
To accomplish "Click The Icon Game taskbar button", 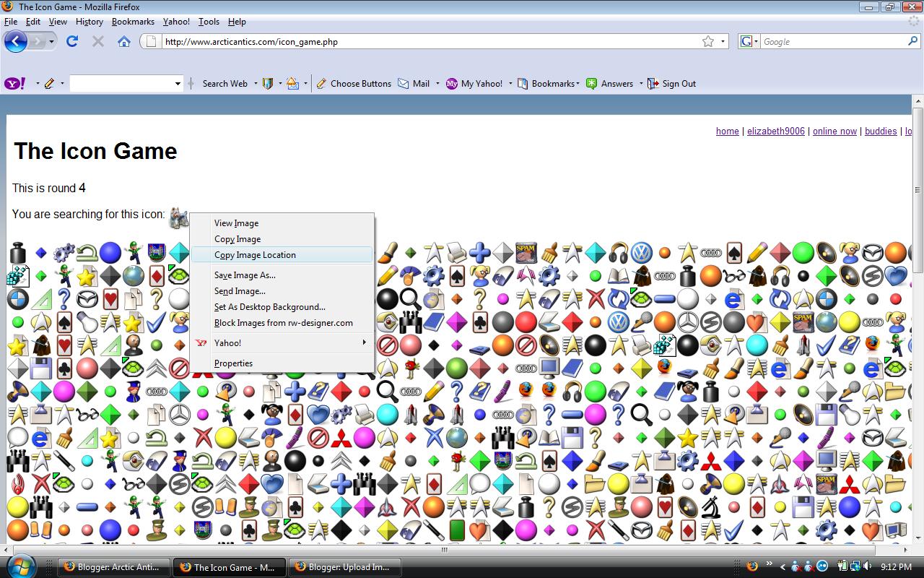I will [x=228, y=567].
